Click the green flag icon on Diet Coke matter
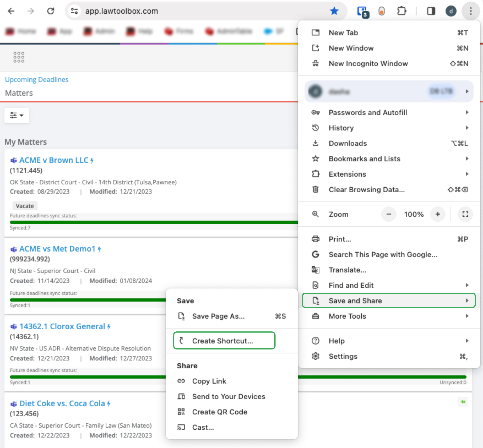The image size is (483, 448). click(x=463, y=402)
